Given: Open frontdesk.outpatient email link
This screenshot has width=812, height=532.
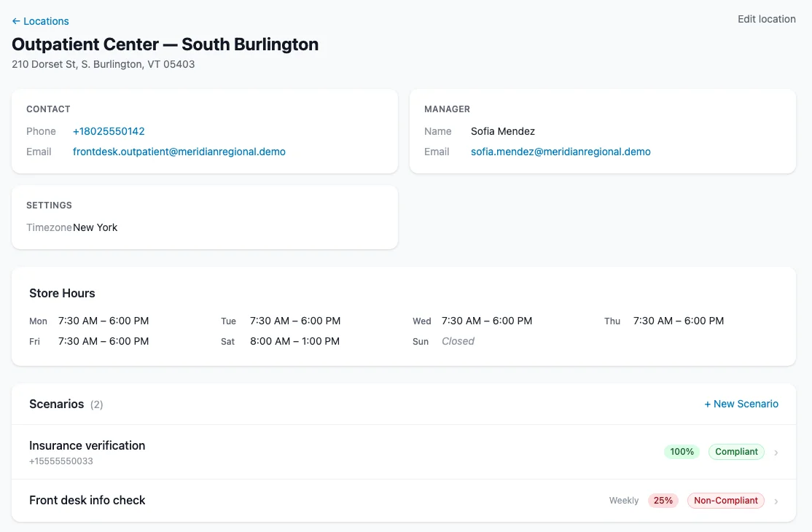Looking at the screenshot, I should click(x=179, y=152).
